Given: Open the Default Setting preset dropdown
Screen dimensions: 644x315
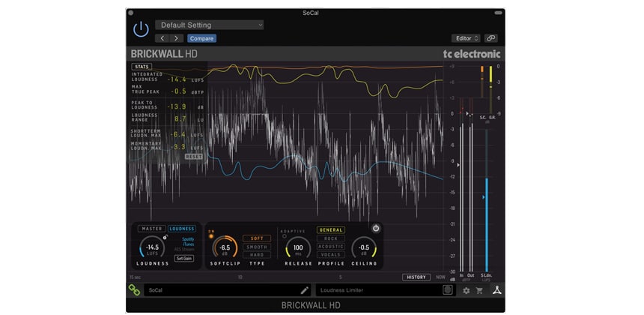Looking at the screenshot, I should [210, 25].
